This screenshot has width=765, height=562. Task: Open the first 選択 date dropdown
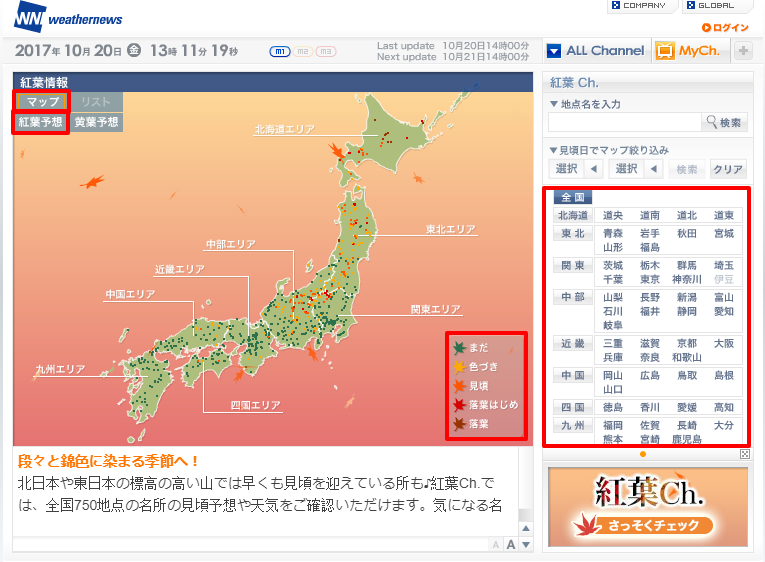tap(576, 169)
